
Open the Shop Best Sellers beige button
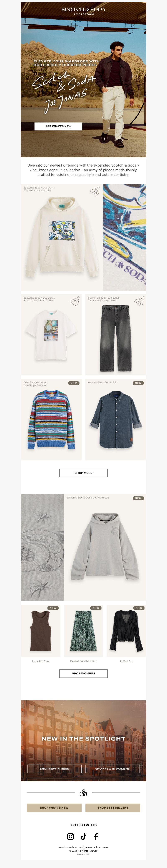[x=113, y=807]
